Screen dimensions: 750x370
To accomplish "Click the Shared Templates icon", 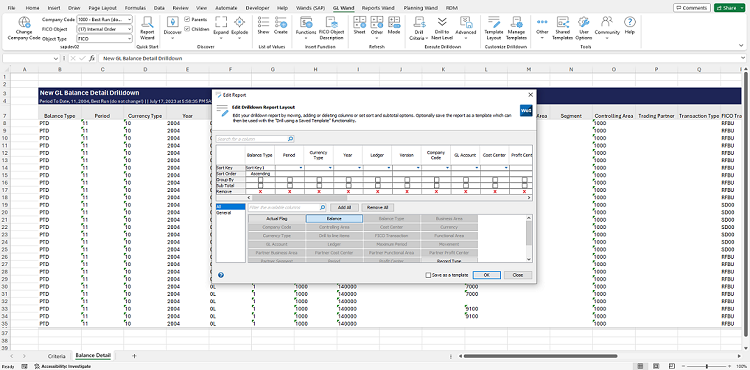I will (x=563, y=28).
